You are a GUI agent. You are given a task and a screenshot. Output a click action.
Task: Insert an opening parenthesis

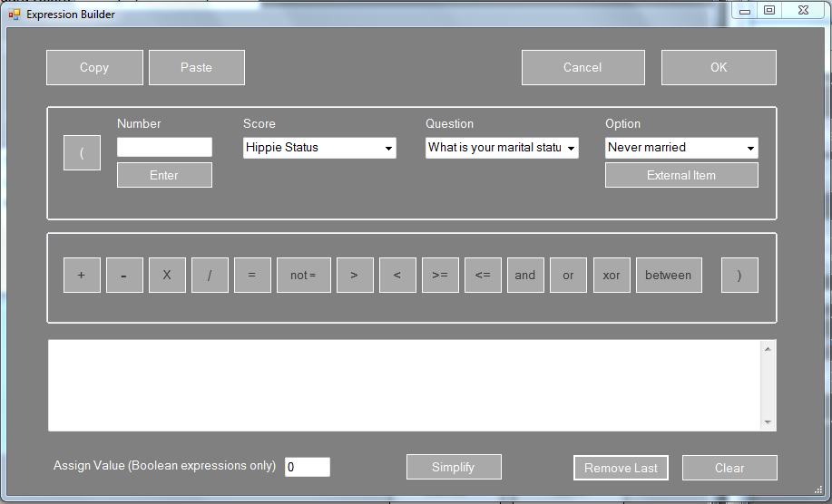point(82,152)
